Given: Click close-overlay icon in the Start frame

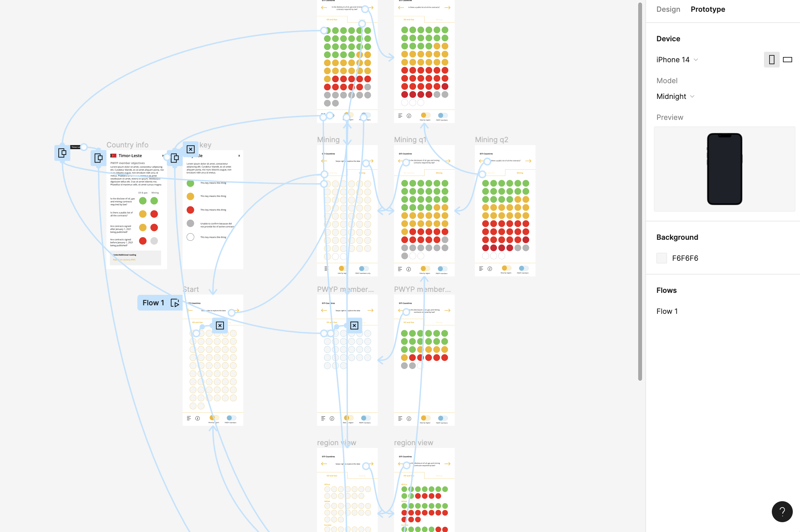Looking at the screenshot, I should (220, 325).
